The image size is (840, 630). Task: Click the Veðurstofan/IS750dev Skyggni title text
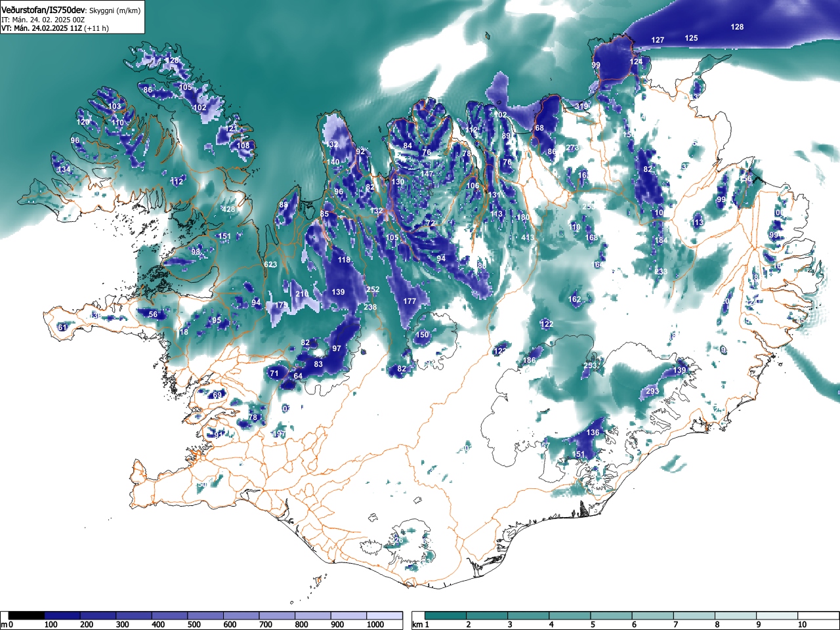(x=71, y=10)
